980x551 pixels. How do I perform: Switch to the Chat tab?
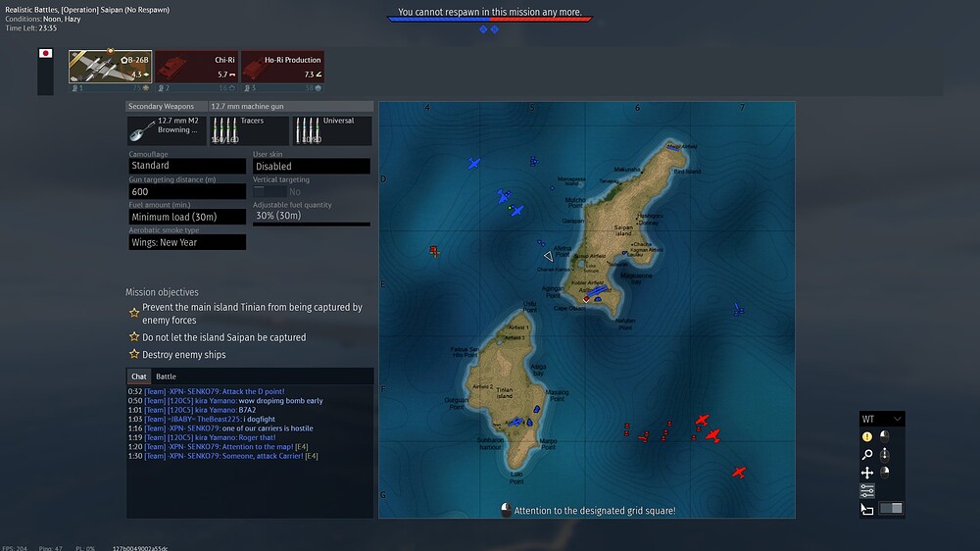click(139, 376)
